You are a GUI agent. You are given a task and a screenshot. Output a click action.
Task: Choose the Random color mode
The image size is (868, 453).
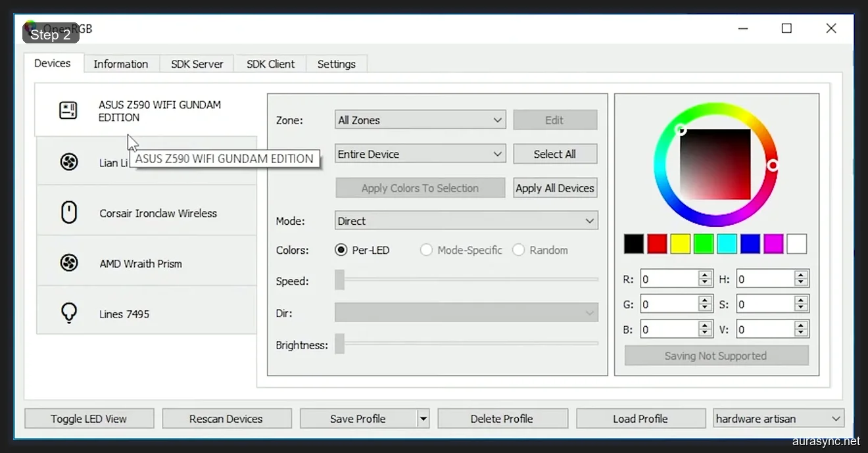519,250
